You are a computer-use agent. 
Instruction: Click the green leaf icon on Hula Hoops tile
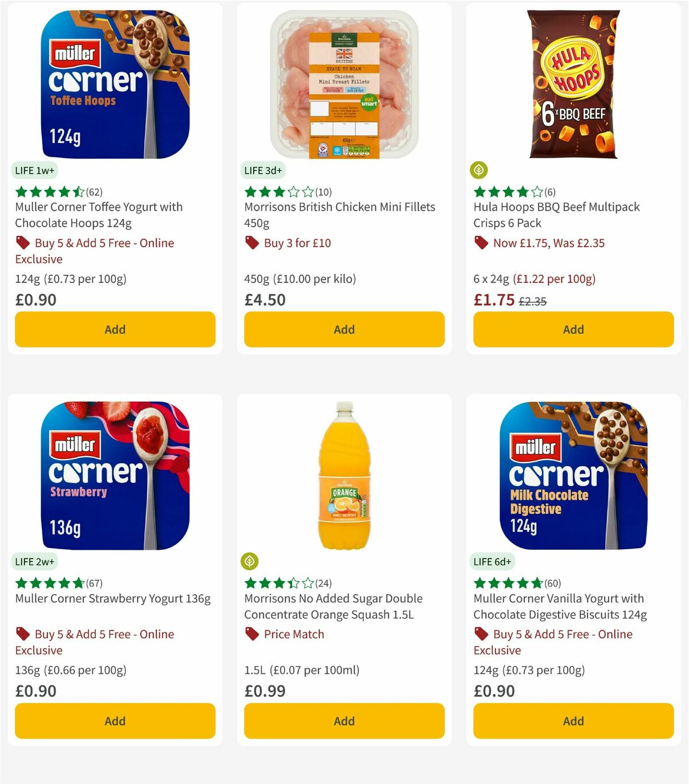[x=479, y=170]
